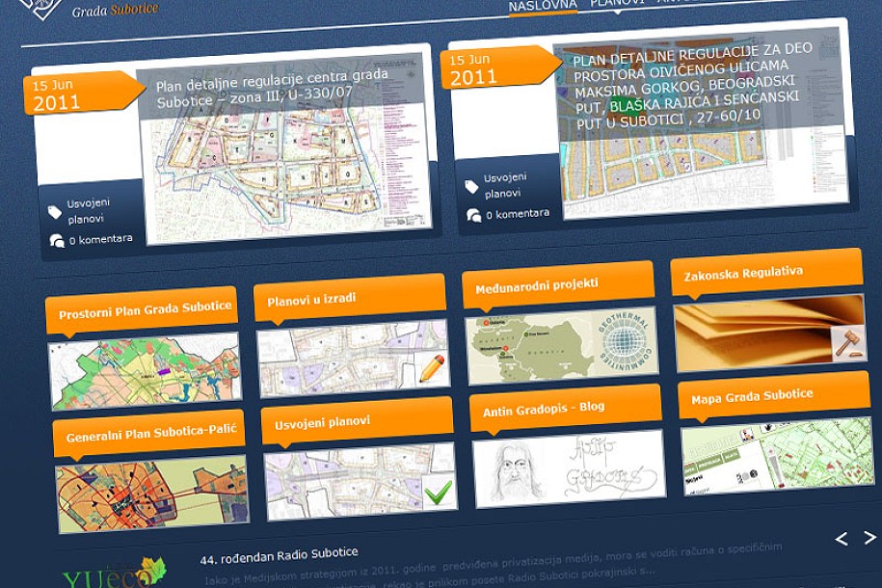Open post about Maksima Gorkog, Beogradski put
The height and width of the screenshot is (588, 882).
coord(692,86)
